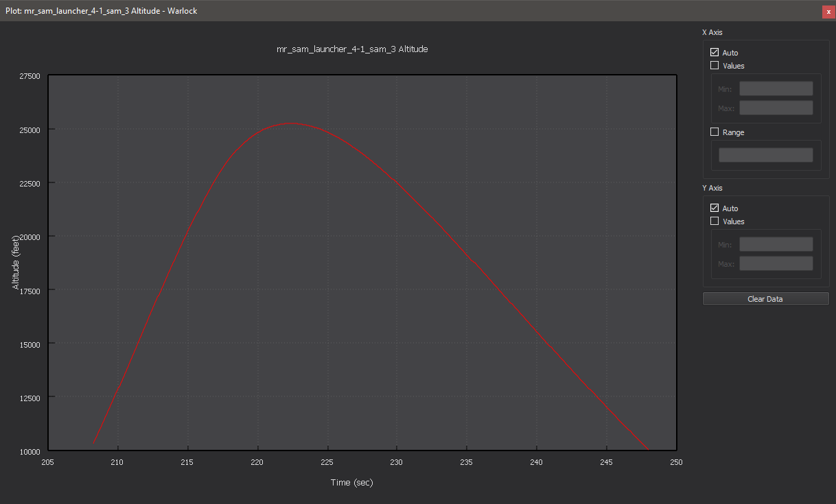Click the 210 X-axis tick label
The height and width of the screenshot is (504, 836).
pos(118,462)
